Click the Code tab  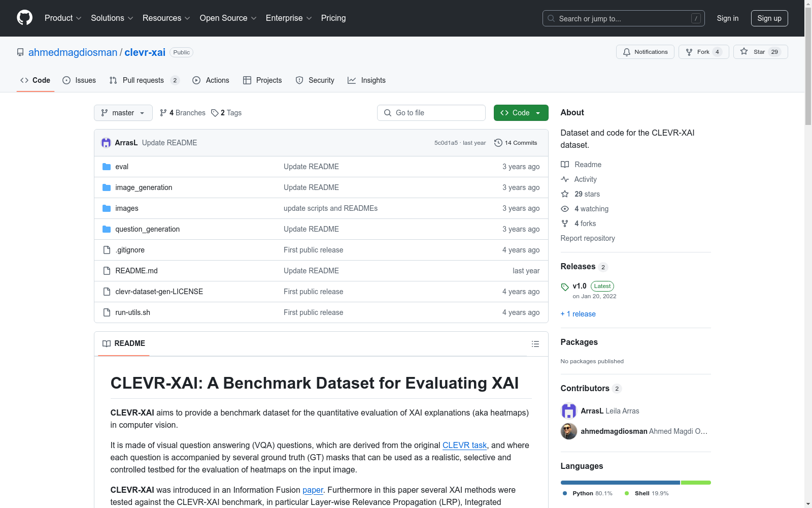[x=36, y=80]
